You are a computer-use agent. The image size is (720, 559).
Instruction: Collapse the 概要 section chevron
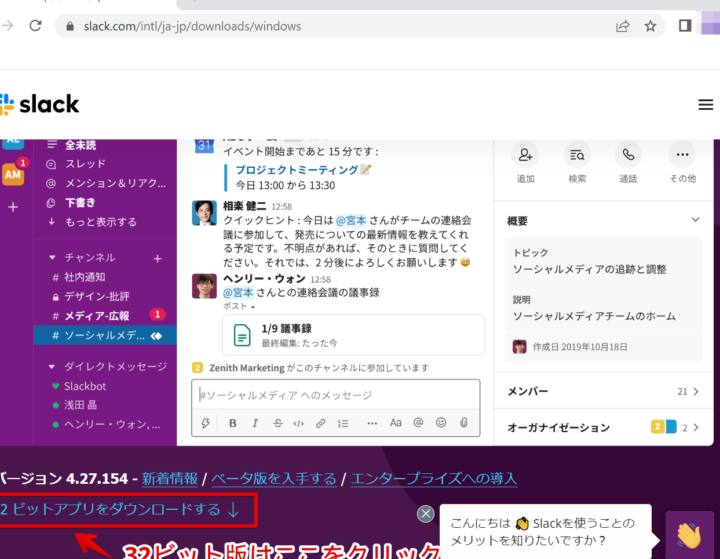click(x=695, y=220)
